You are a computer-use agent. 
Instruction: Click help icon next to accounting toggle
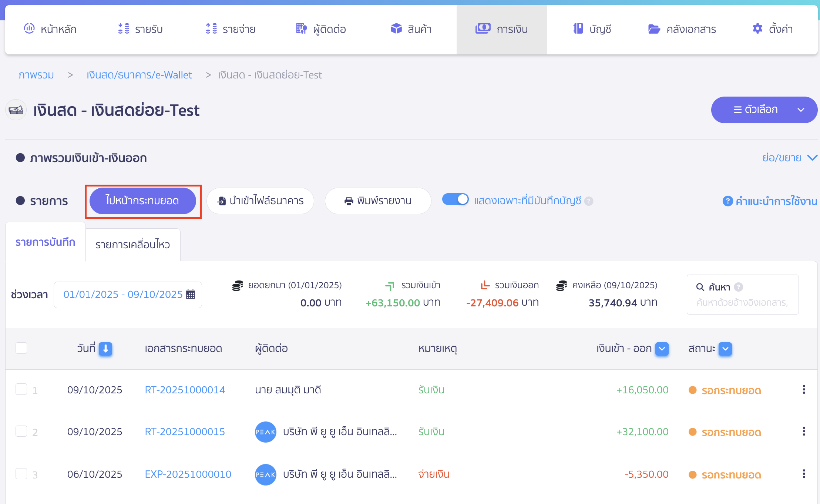click(x=589, y=201)
